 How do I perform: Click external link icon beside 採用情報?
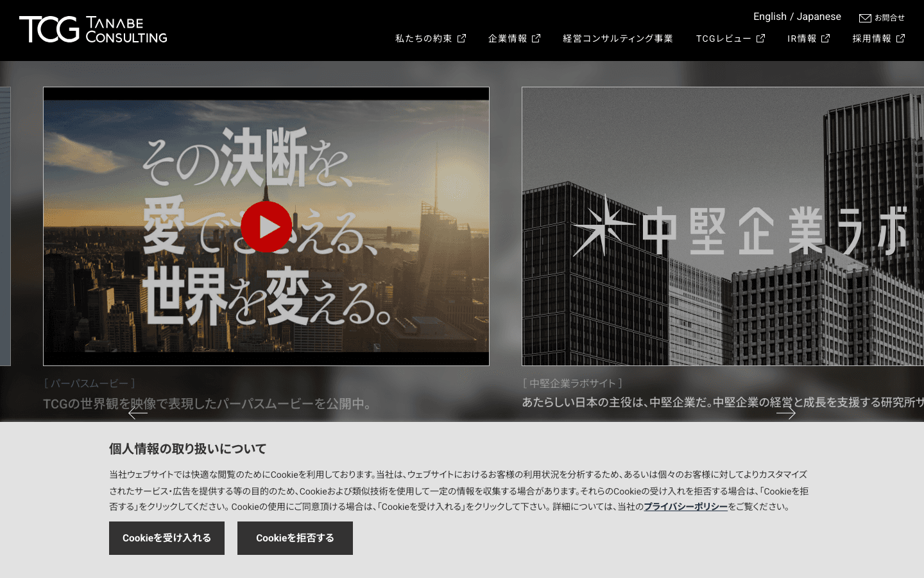click(x=900, y=39)
